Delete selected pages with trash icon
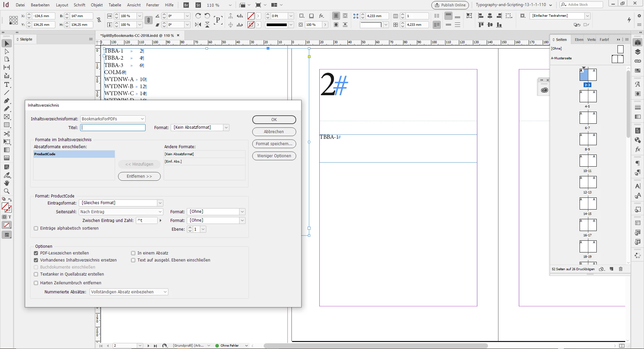 click(x=621, y=269)
